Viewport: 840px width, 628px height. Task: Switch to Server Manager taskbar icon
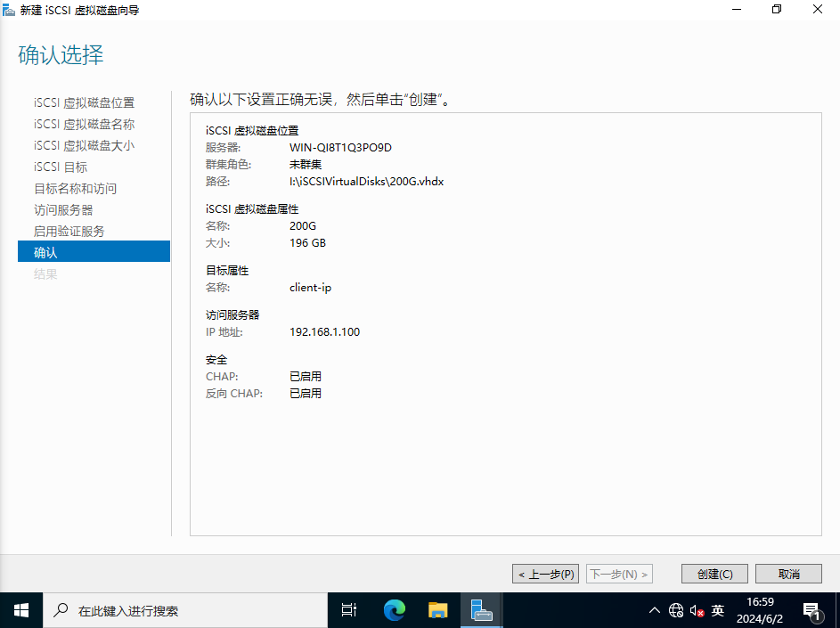coord(481,610)
